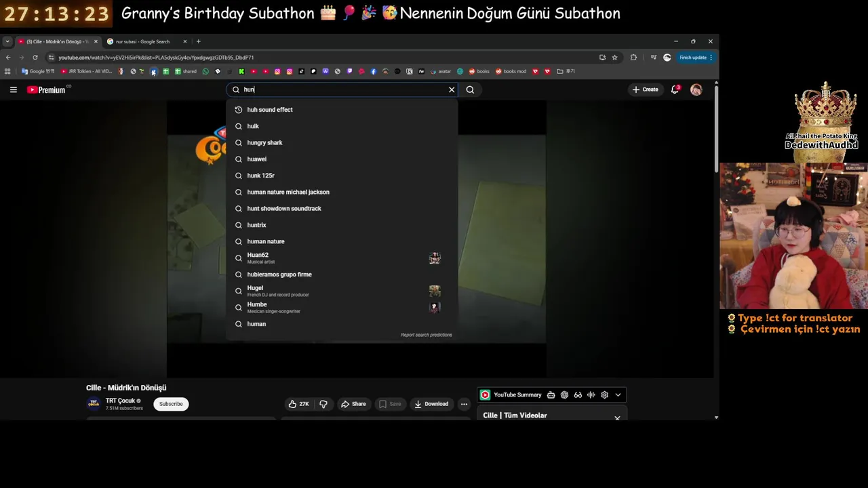Choose 'hunk 125r' suggestion

coord(342,176)
